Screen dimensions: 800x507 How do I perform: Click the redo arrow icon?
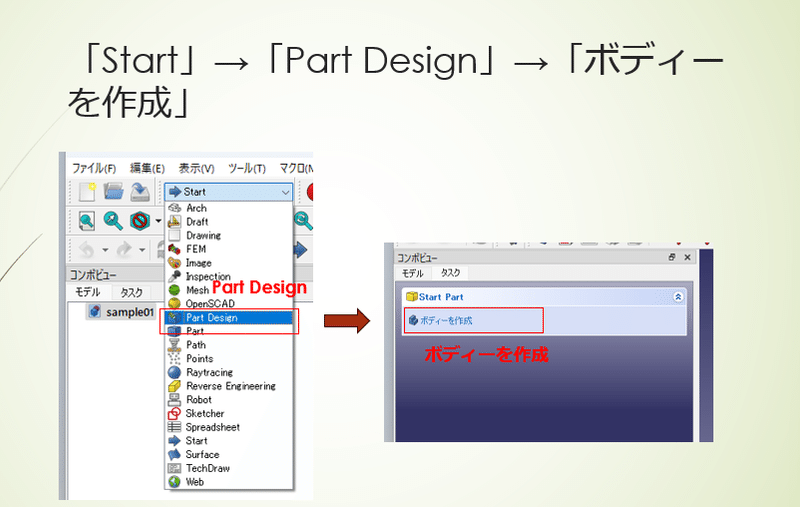(124, 250)
